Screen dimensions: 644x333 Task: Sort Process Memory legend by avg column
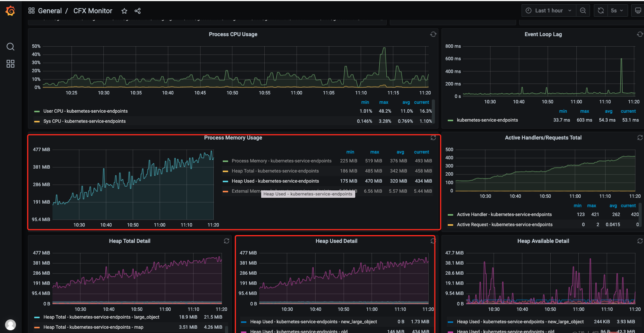[400, 152]
